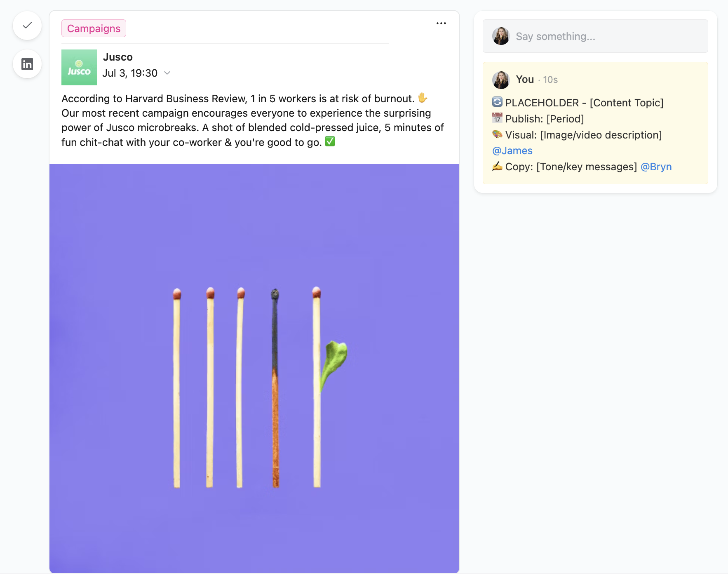Click the 10s comment timestamp
Viewport: 728px width, 578px height.
click(x=550, y=80)
